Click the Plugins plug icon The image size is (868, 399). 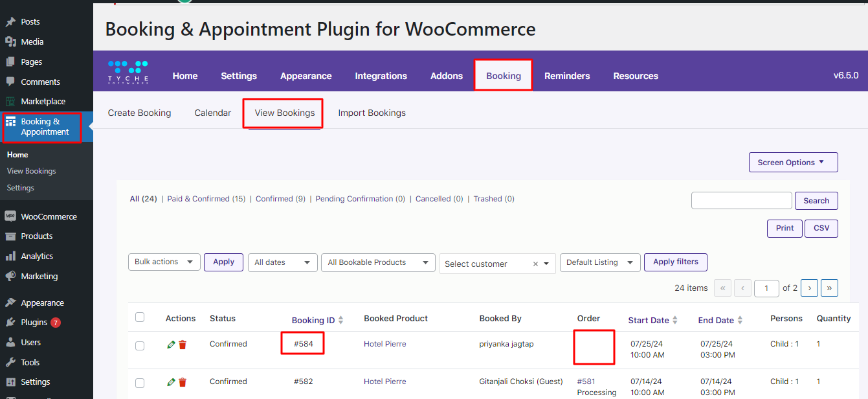[10, 322]
